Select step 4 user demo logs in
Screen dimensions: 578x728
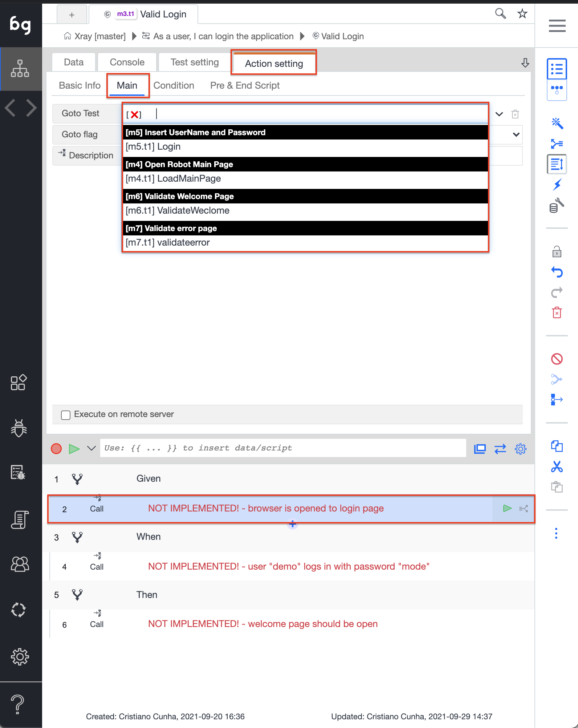(292, 566)
